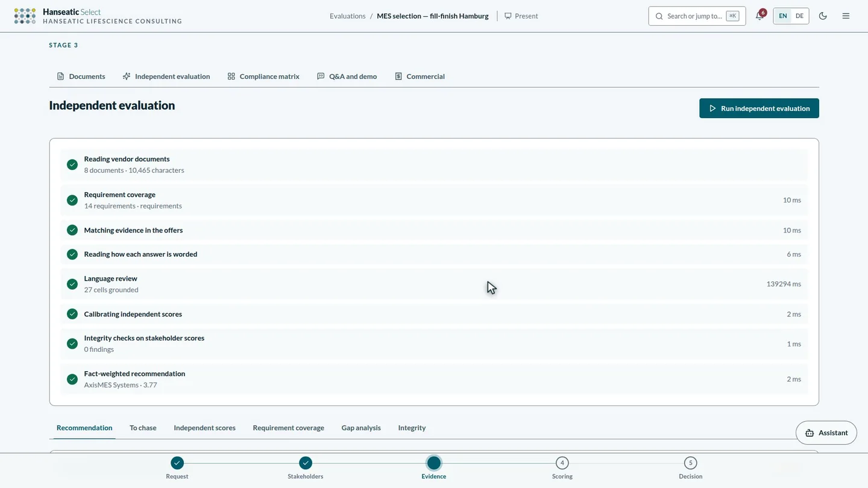The image size is (868, 488).
Task: Run independent evaluation
Action: [x=759, y=108]
